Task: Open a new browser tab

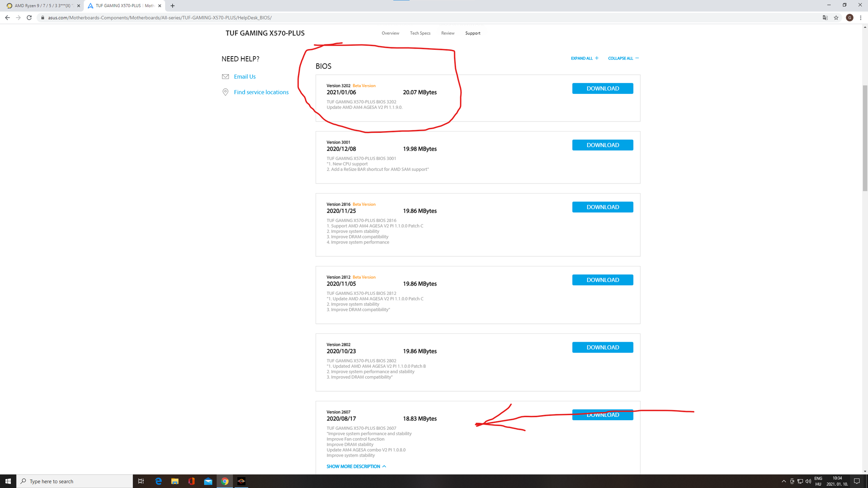Action: coord(173,6)
